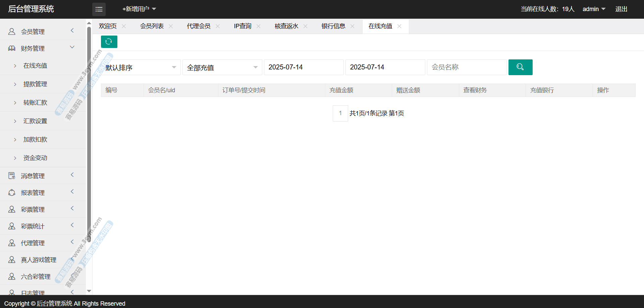Switch to the 核查返水 tab
Viewport: 644px width, 308px height.
pos(286,26)
